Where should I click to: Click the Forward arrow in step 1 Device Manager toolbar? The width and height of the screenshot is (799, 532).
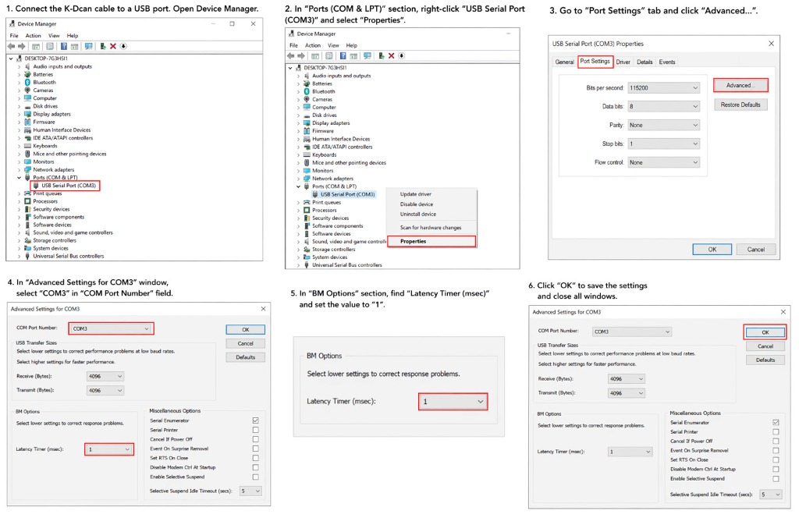(x=21, y=46)
